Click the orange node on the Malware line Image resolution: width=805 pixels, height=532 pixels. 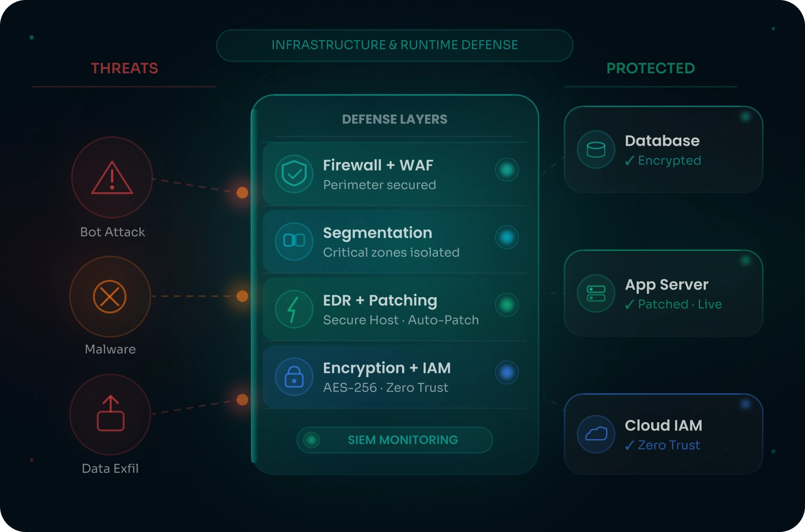(242, 296)
